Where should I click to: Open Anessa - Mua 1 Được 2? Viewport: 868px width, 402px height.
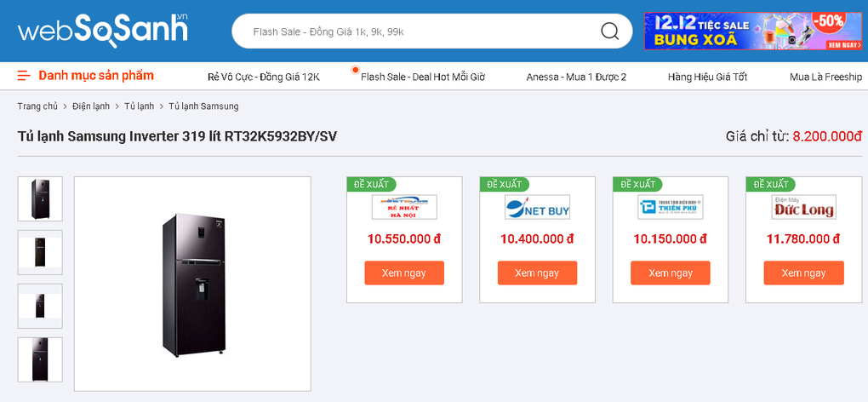[x=576, y=77]
